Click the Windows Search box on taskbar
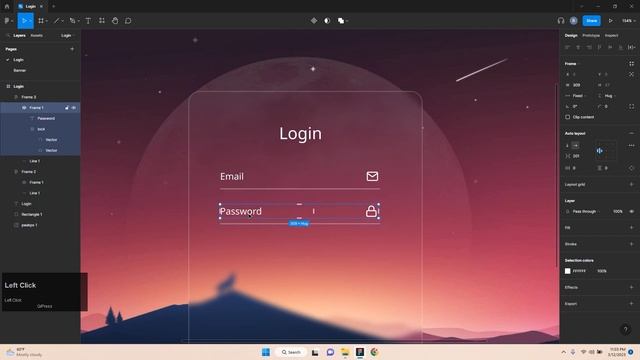The height and width of the screenshot is (360, 640). 291,352
